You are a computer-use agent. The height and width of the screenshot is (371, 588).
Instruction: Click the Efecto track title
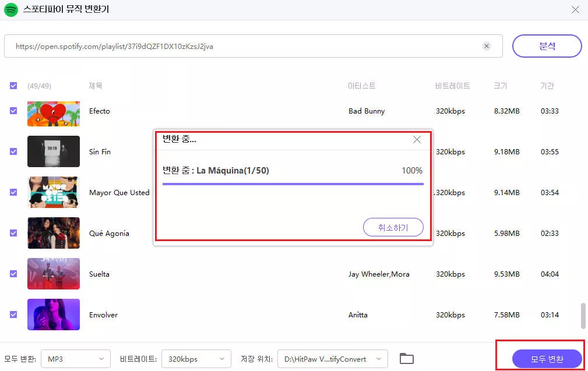(100, 111)
